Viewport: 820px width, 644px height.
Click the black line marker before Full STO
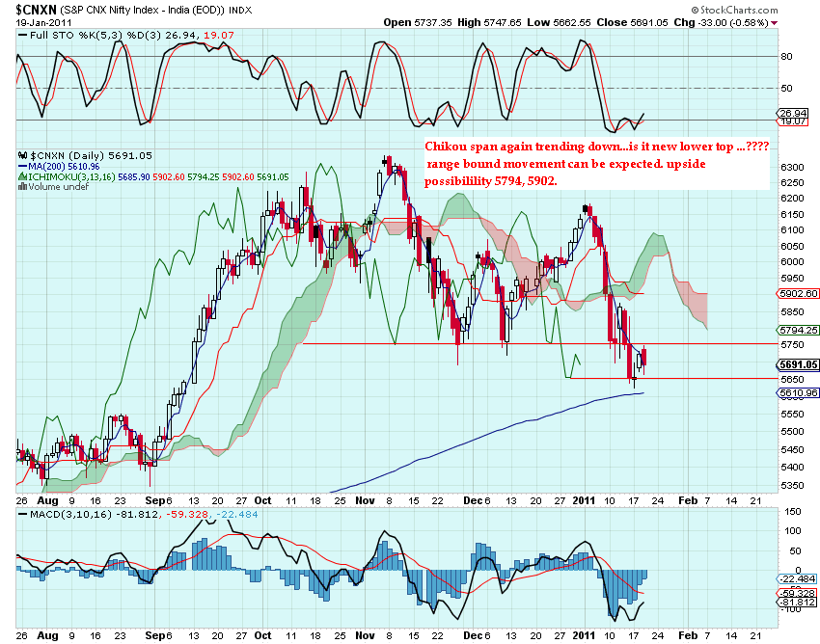click(22, 35)
